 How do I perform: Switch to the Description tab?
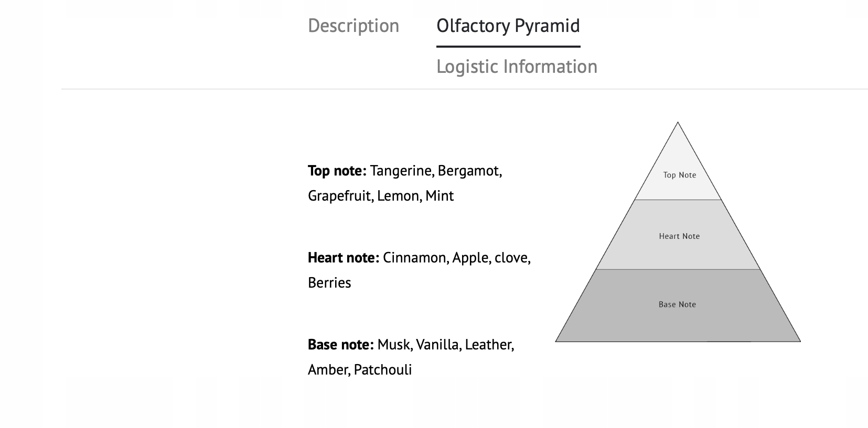(353, 26)
